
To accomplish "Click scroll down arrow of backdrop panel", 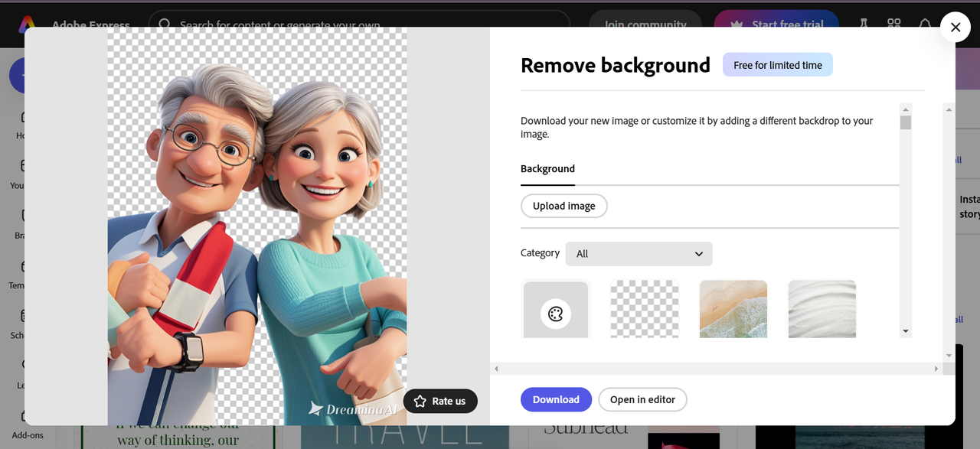I will (906, 331).
